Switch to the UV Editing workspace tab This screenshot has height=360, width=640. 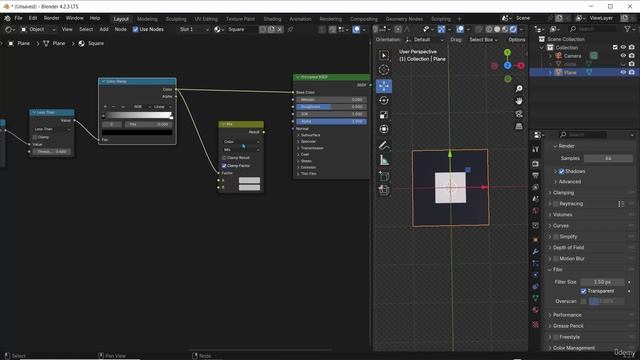(x=206, y=19)
